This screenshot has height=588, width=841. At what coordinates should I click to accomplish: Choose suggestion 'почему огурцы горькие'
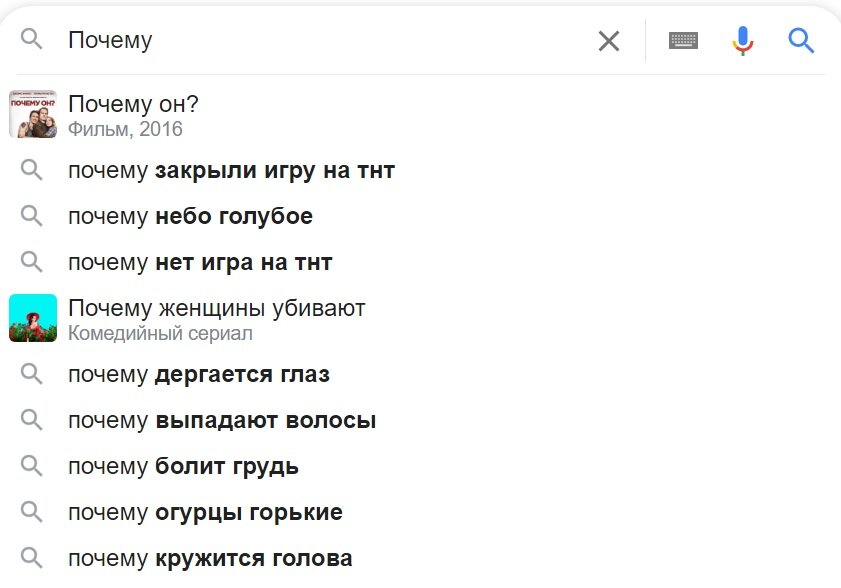point(205,513)
